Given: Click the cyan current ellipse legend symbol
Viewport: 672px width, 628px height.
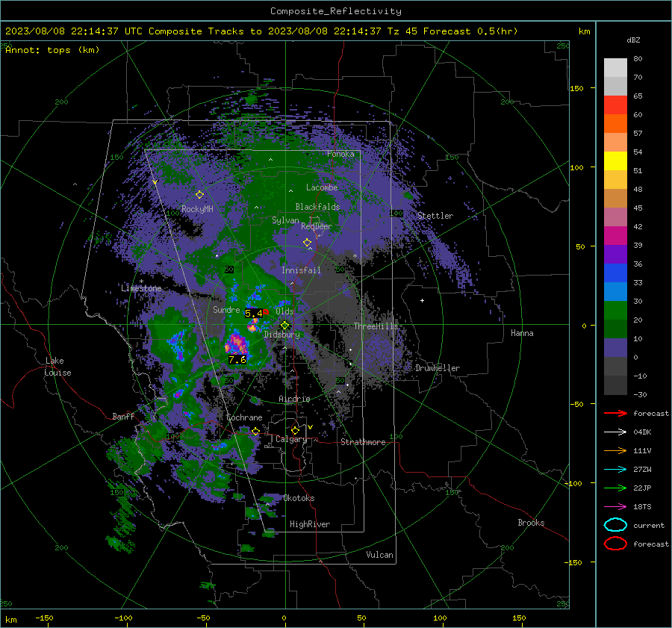Looking at the screenshot, I should [x=615, y=525].
